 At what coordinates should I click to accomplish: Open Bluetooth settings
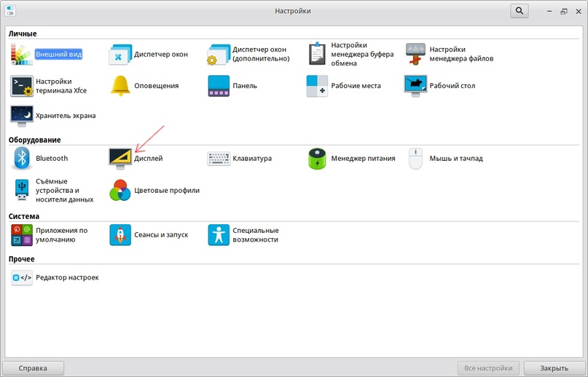(22, 158)
